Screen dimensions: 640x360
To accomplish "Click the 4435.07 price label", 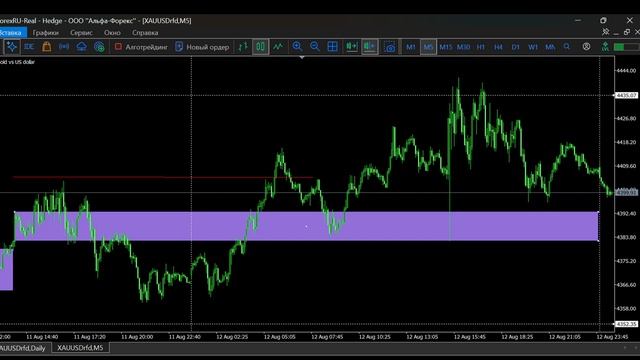I will pyautogui.click(x=626, y=95).
